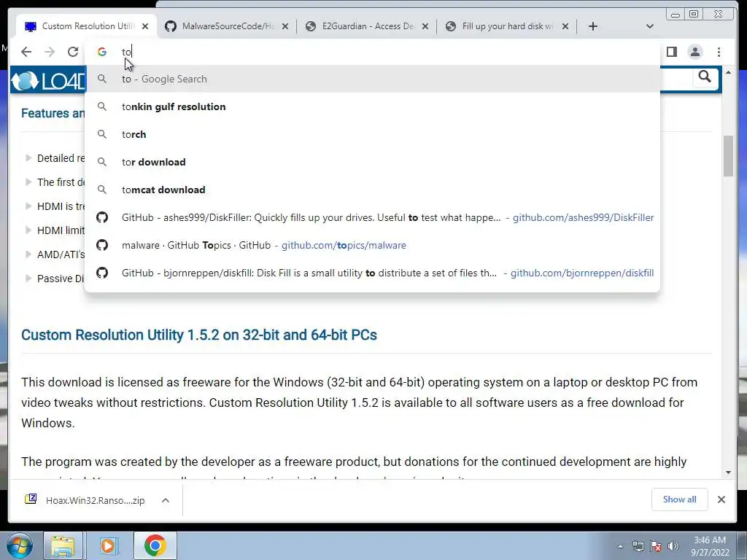This screenshot has width=747, height=560.
Task: Open ashes999/DiskFiller GitHub suggestion
Action: [x=372, y=217]
